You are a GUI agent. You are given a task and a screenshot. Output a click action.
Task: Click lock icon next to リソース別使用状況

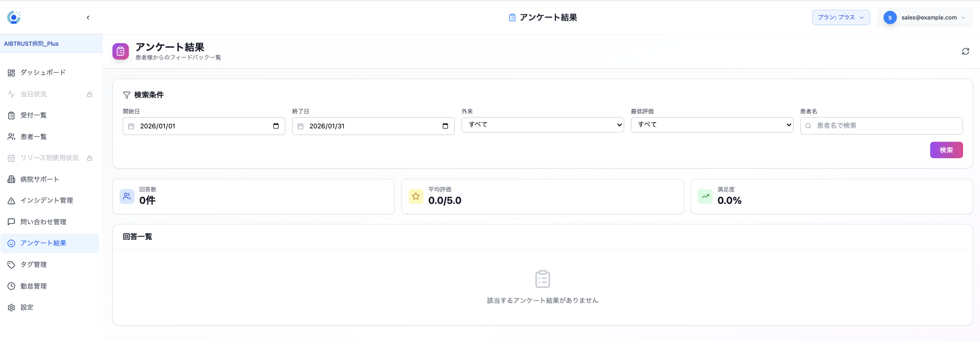tap(89, 158)
